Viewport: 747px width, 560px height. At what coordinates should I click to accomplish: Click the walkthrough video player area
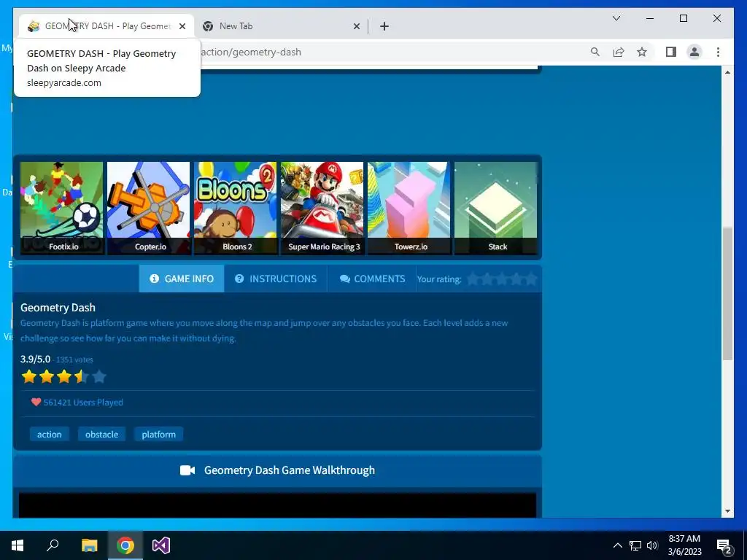278,505
